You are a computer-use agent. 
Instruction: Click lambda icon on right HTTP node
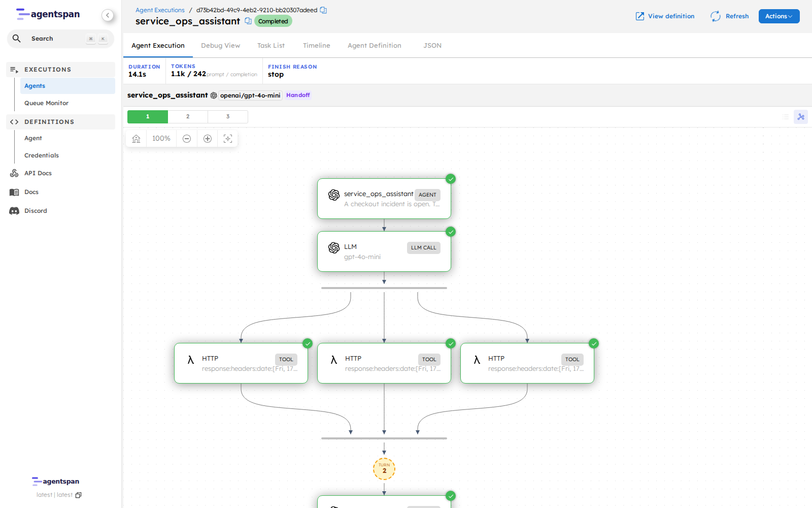click(x=477, y=360)
